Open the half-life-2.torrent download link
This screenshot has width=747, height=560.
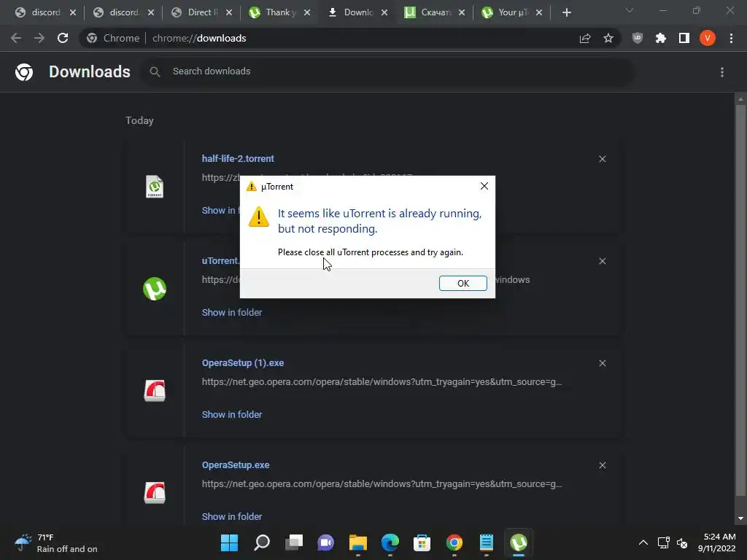(238, 158)
